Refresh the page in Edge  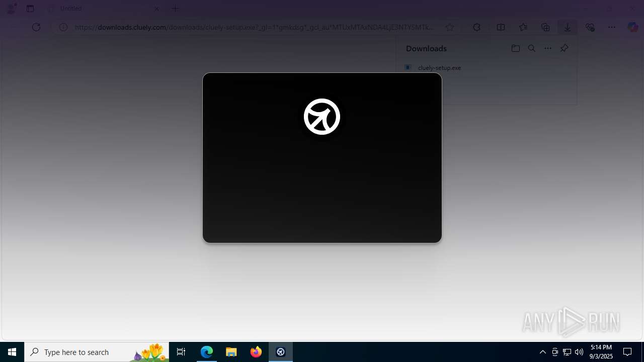(x=36, y=27)
